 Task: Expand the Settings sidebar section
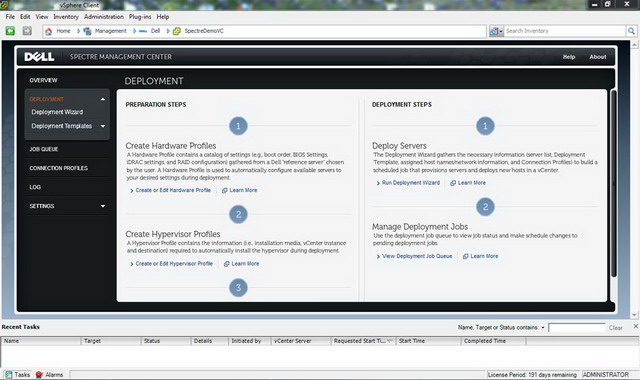[x=103, y=206]
